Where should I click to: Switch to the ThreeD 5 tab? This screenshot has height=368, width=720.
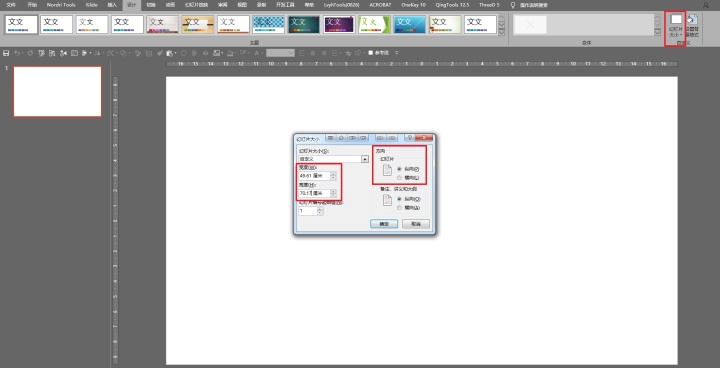pos(489,5)
